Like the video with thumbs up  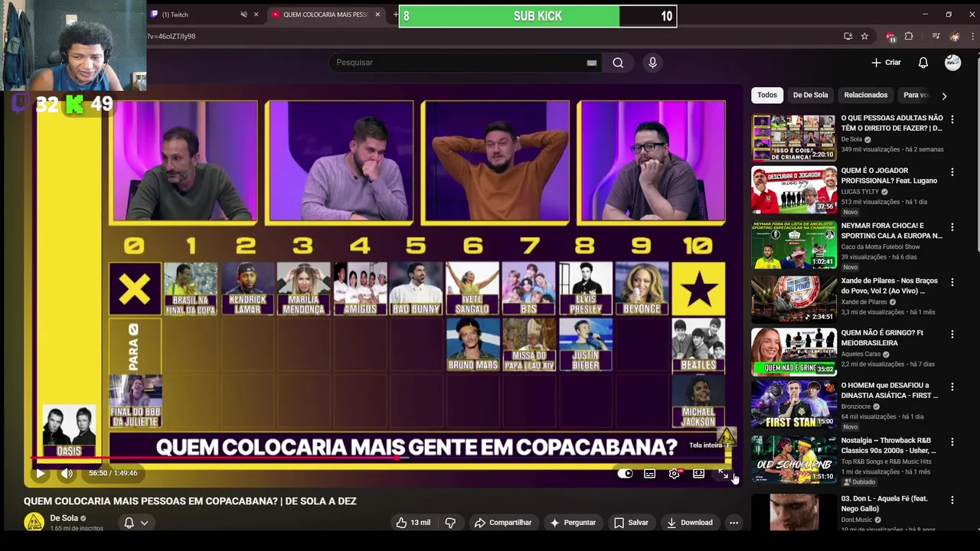(413, 523)
